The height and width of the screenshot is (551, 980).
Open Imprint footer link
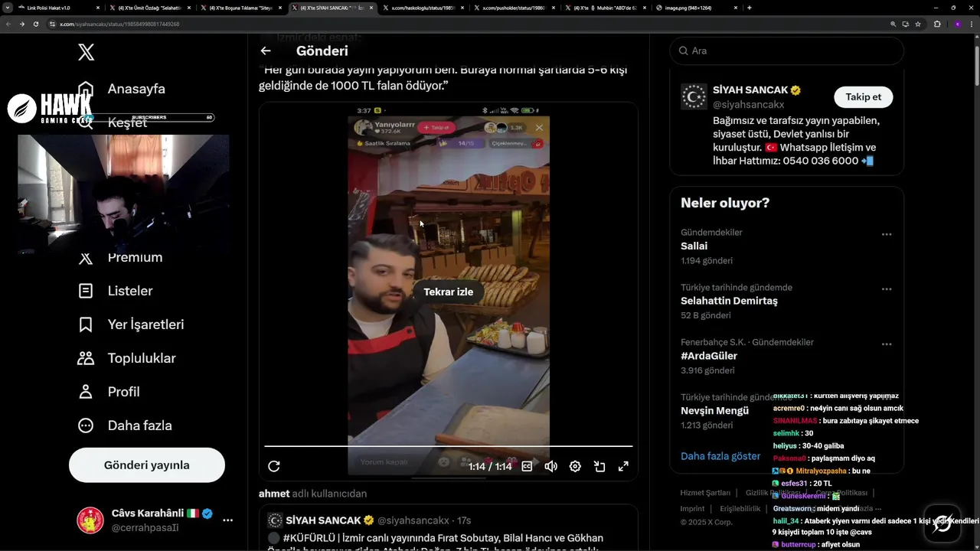pos(692,509)
